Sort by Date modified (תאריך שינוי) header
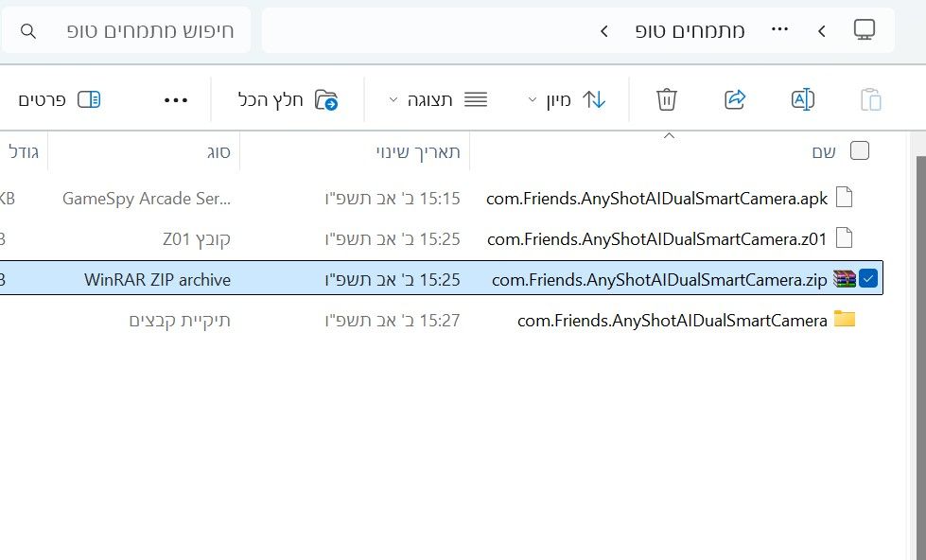This screenshot has width=926, height=560. 418,151
